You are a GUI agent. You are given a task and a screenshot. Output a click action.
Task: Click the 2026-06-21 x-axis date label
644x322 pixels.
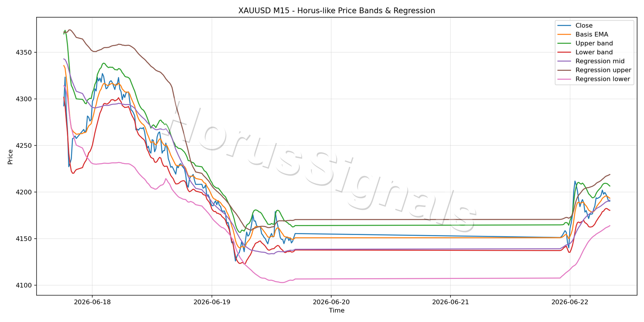(x=450, y=302)
